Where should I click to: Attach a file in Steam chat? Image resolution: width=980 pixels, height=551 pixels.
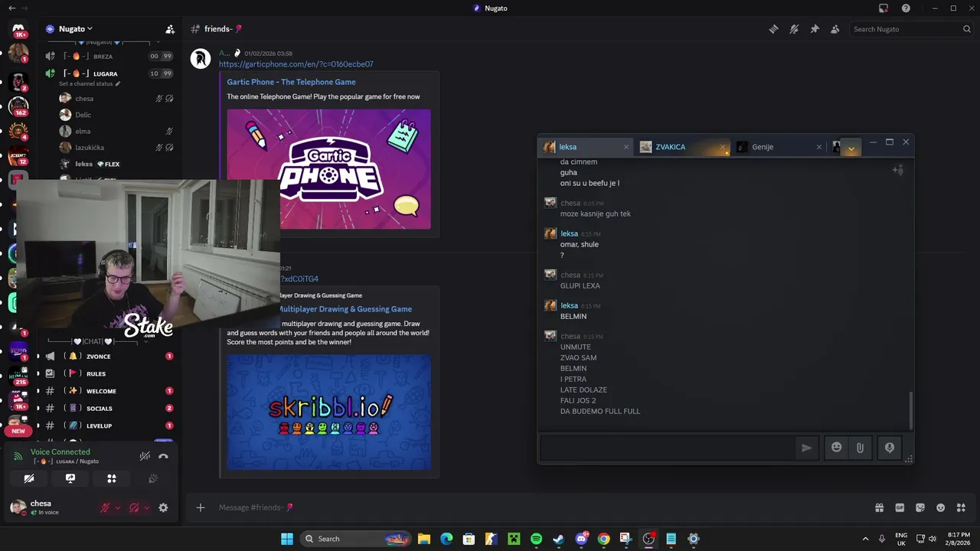(x=860, y=448)
